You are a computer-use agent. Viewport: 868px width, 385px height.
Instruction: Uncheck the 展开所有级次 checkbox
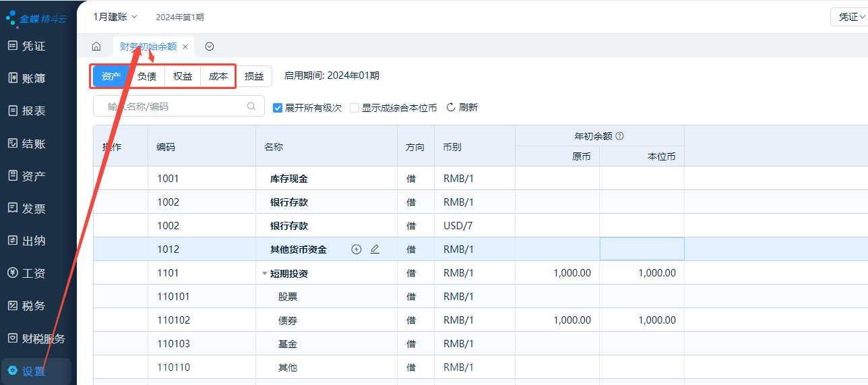(278, 108)
